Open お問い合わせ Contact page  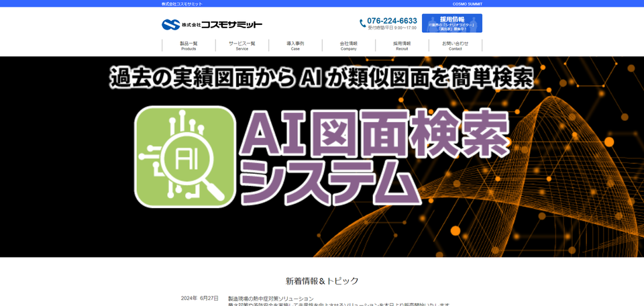[455, 46]
